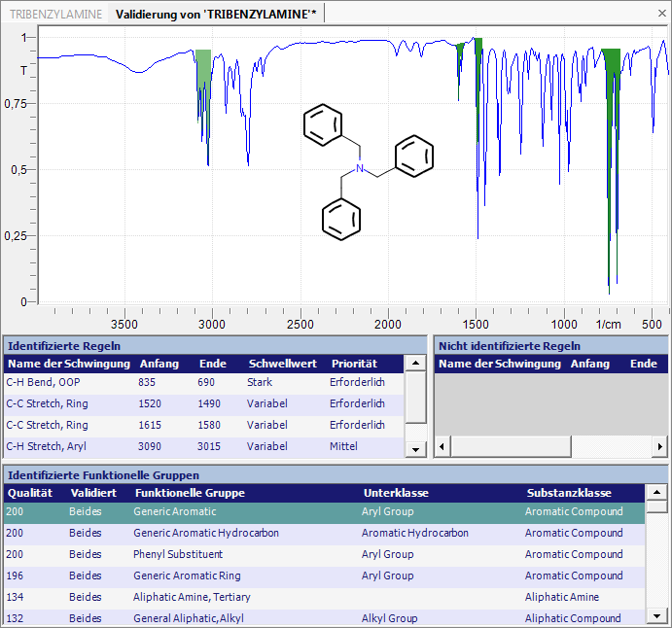Select the Validierung von 'TRIBENZYLAMINE' tab
This screenshot has height=628, width=672.
pos(215,13)
